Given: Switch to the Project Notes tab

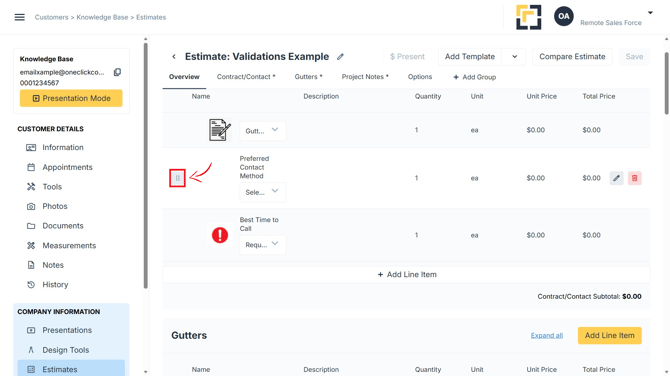Looking at the screenshot, I should [x=365, y=77].
